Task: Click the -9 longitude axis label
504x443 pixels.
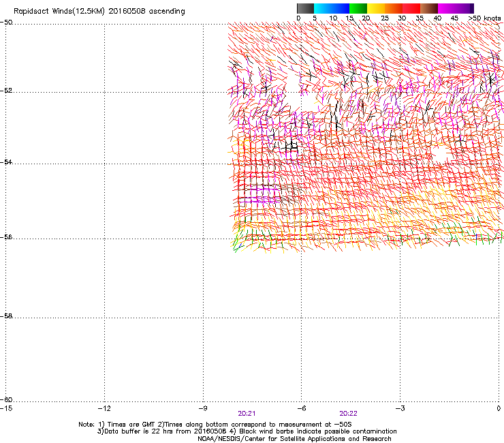Action: tap(203, 408)
